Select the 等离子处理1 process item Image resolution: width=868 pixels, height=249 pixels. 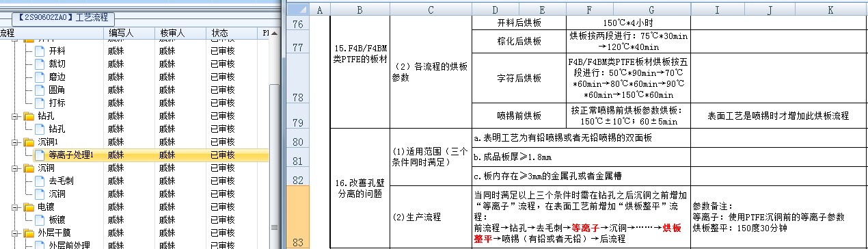(71, 155)
